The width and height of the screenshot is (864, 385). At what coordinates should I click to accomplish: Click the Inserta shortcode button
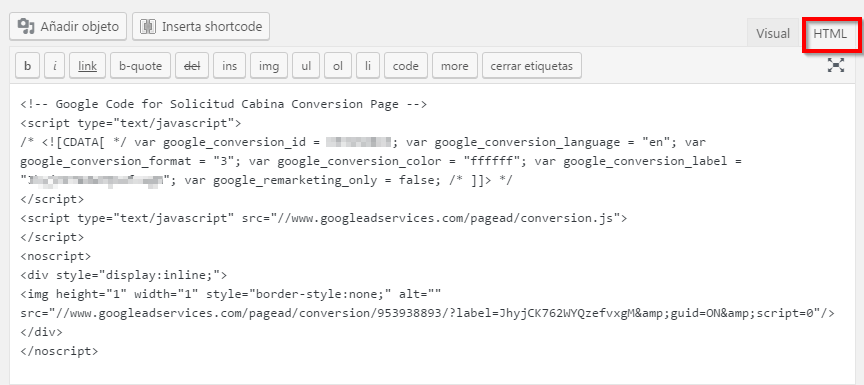tap(201, 26)
